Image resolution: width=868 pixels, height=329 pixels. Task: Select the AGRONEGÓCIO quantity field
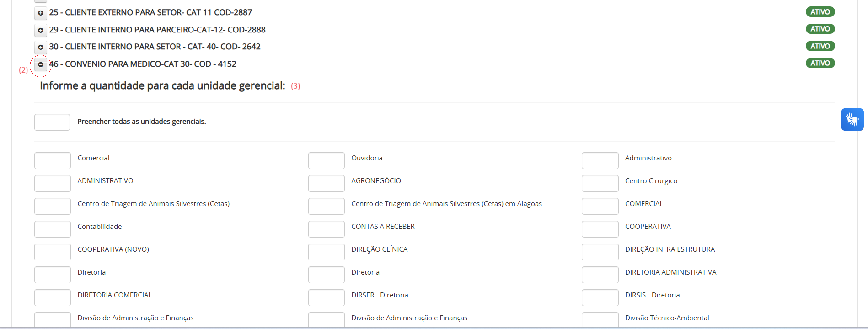pos(326,183)
